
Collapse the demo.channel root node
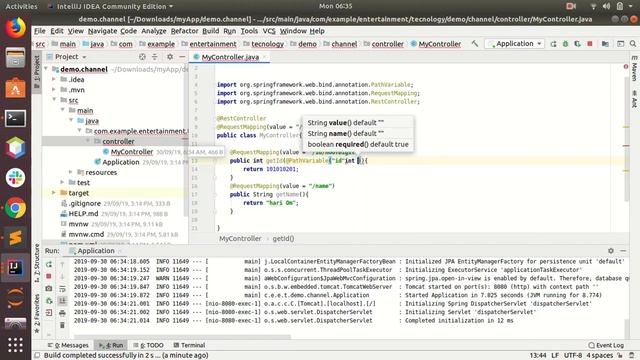[46, 69]
